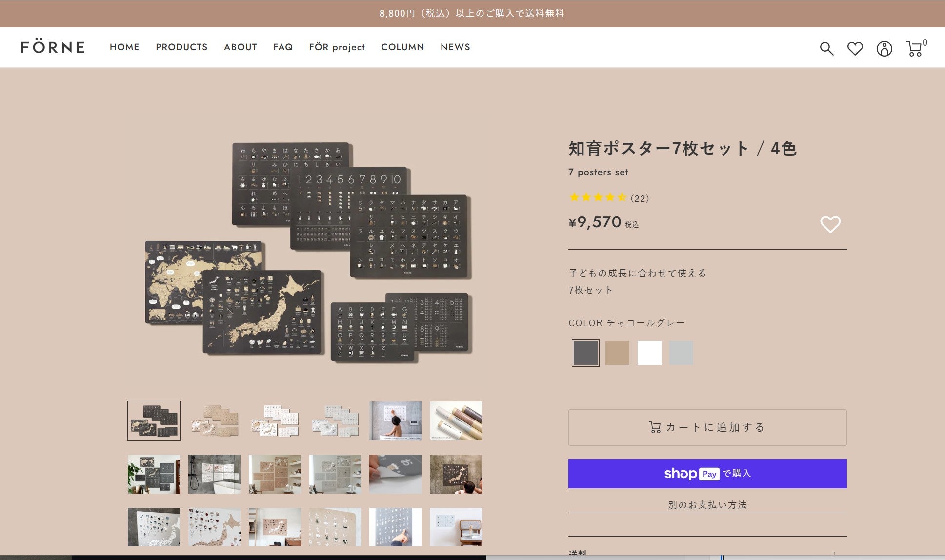Open the COLUMN menu item
The height and width of the screenshot is (560, 945).
click(402, 47)
